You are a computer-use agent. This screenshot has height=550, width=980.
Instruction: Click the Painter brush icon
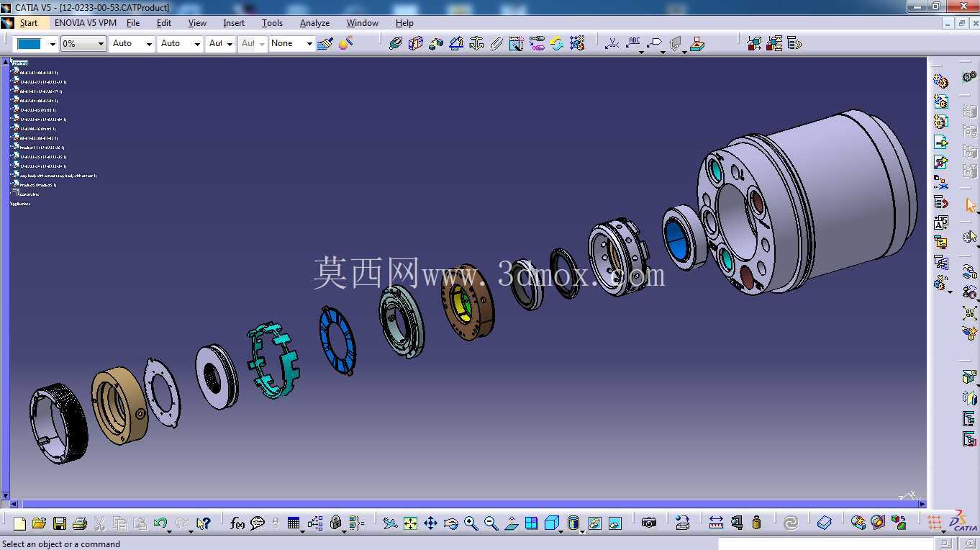325,43
